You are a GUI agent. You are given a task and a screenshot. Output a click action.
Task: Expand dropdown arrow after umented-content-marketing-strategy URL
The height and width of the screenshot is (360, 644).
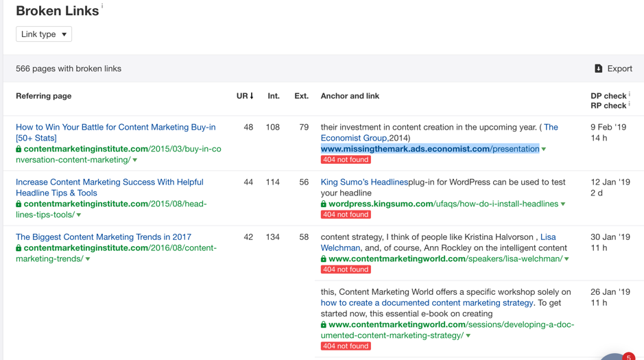468,336
